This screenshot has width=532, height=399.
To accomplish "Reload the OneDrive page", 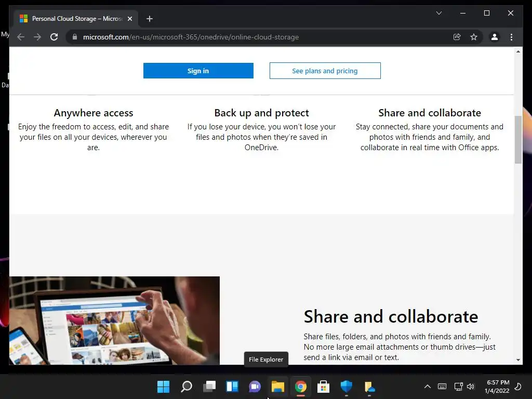I will tap(54, 37).
